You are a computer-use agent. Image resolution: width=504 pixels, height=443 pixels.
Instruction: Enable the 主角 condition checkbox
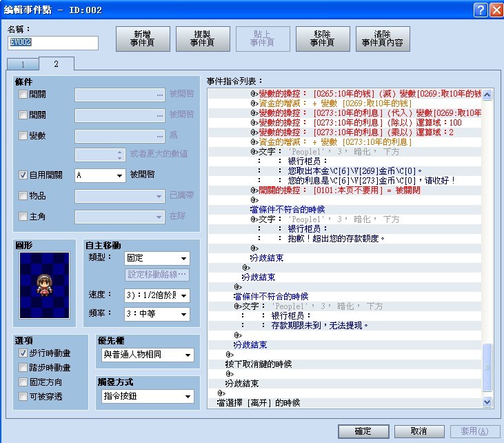point(23,216)
